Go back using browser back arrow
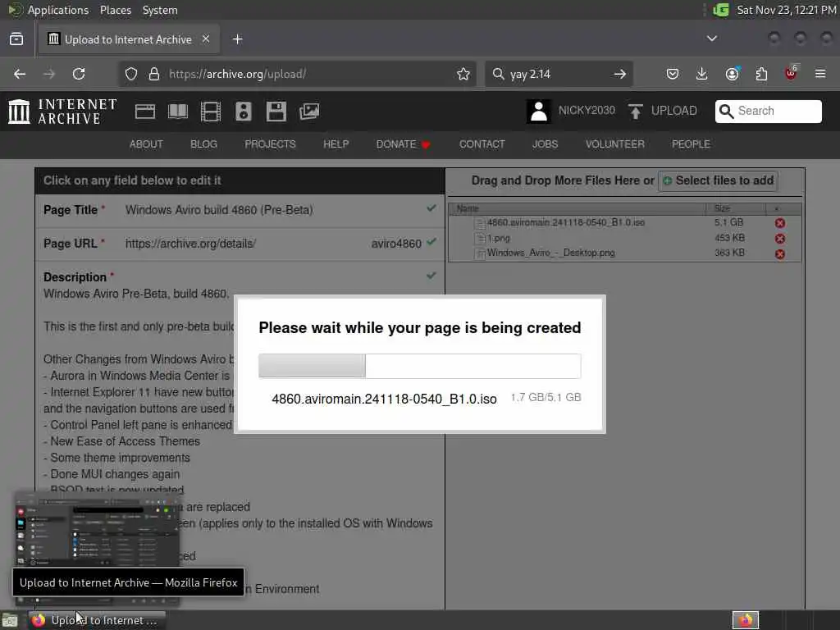 coord(20,74)
